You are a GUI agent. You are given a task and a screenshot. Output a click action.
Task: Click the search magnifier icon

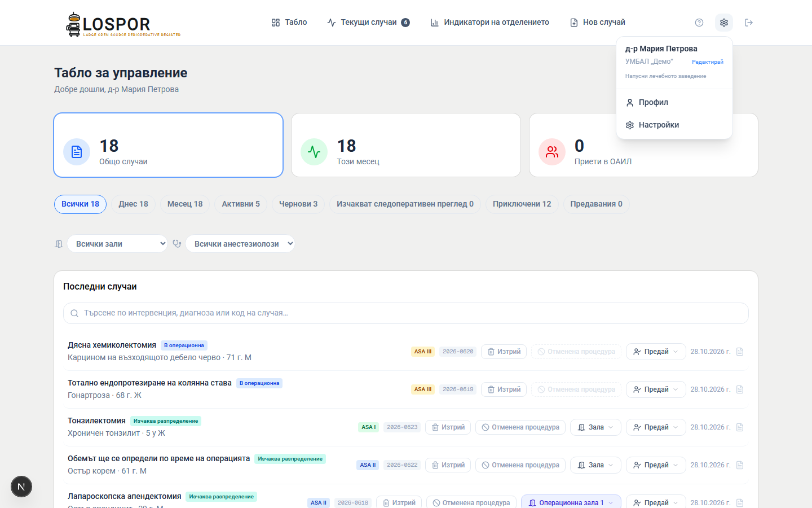tap(74, 313)
